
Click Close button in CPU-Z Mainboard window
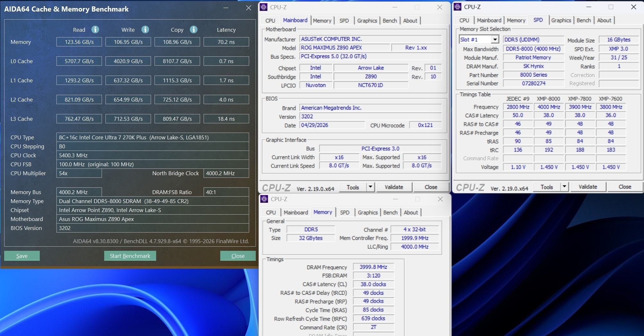click(x=431, y=187)
